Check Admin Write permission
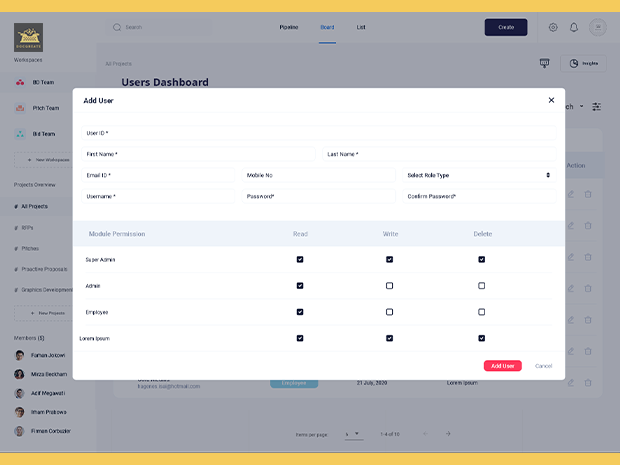Image resolution: width=620 pixels, height=465 pixels. (x=389, y=285)
